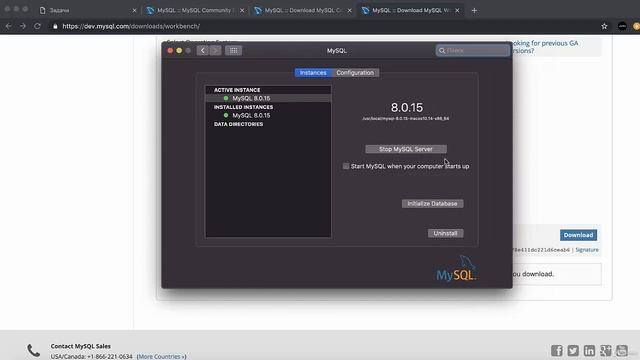The height and width of the screenshot is (360, 640).
Task: Click the 8.0.15 version number text
Action: 407,107
